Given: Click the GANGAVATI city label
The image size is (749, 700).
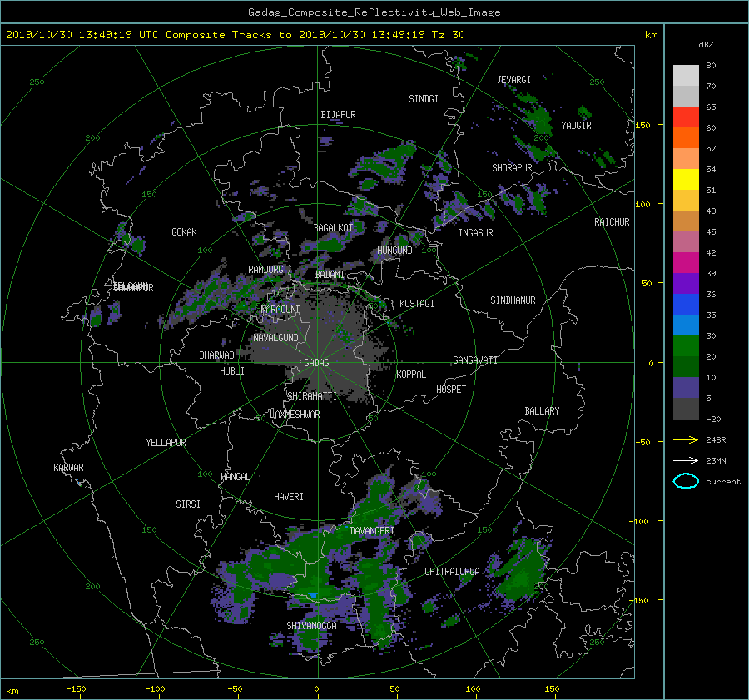Looking at the screenshot, I should (475, 360).
